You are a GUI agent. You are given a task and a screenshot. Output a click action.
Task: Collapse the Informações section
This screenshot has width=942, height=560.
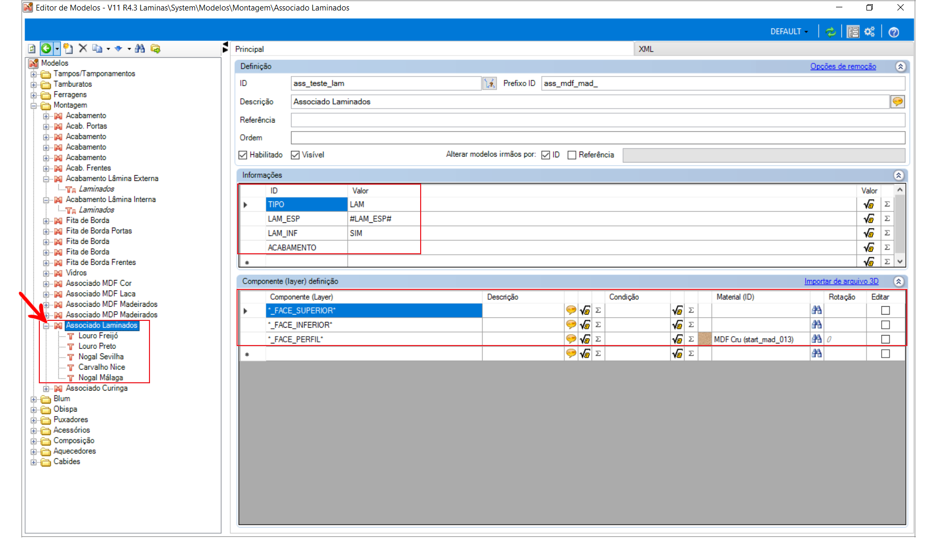pyautogui.click(x=898, y=175)
